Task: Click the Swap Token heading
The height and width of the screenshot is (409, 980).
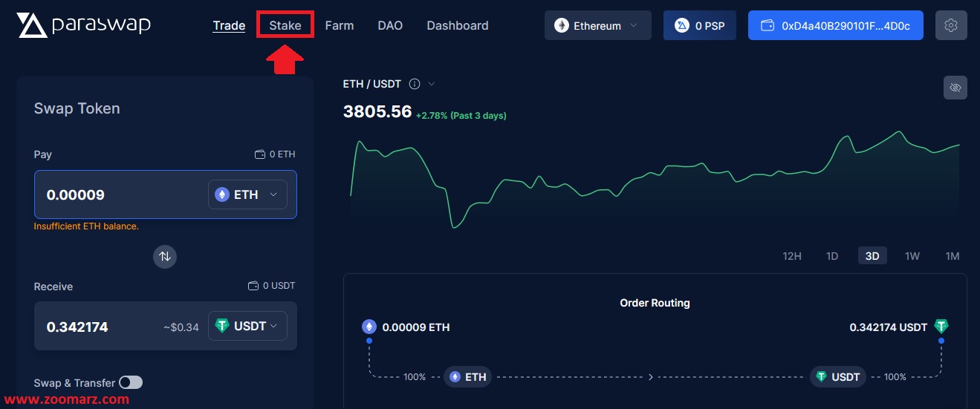Action: 77,108
